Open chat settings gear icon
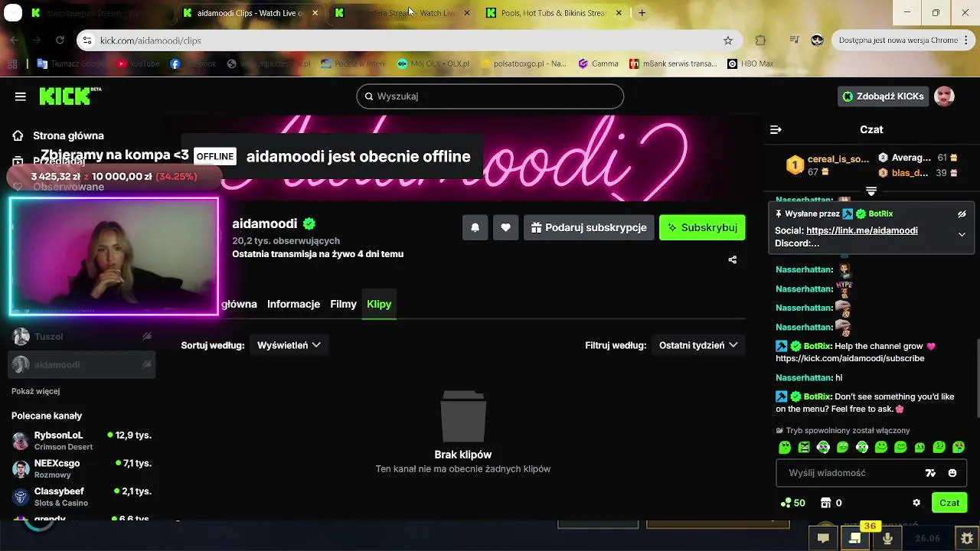This screenshot has height=551, width=980. [916, 503]
